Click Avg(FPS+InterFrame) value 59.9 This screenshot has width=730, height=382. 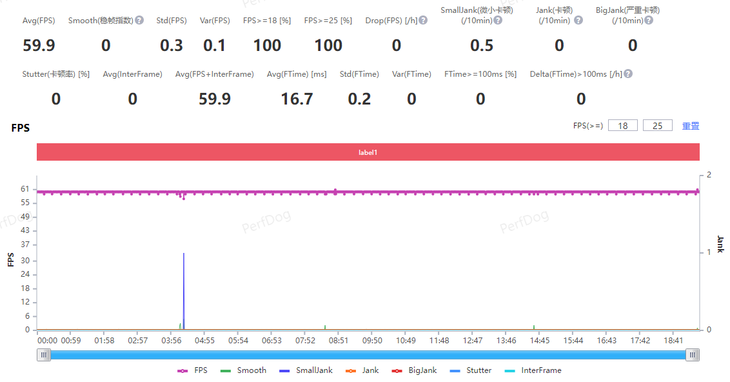(x=215, y=99)
